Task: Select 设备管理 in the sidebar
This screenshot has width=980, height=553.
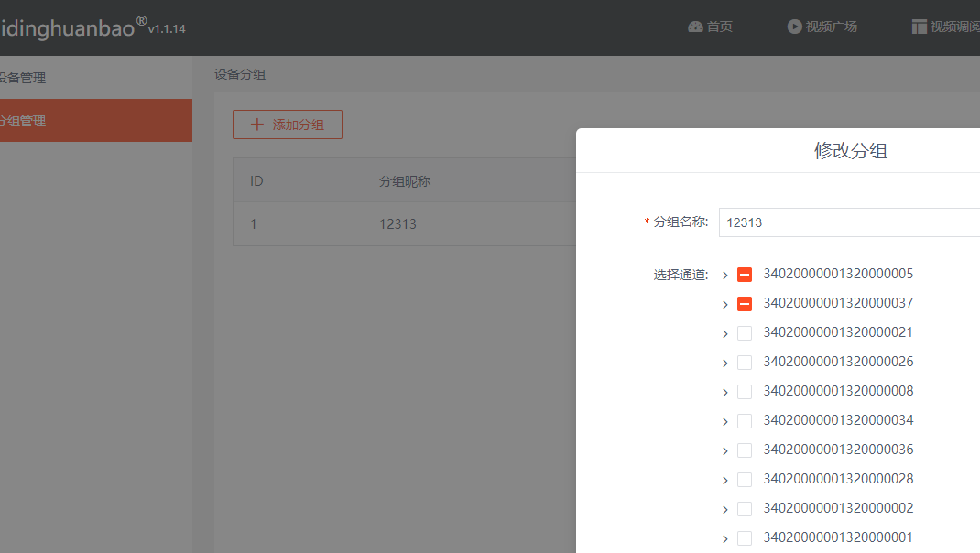Action: [96, 78]
